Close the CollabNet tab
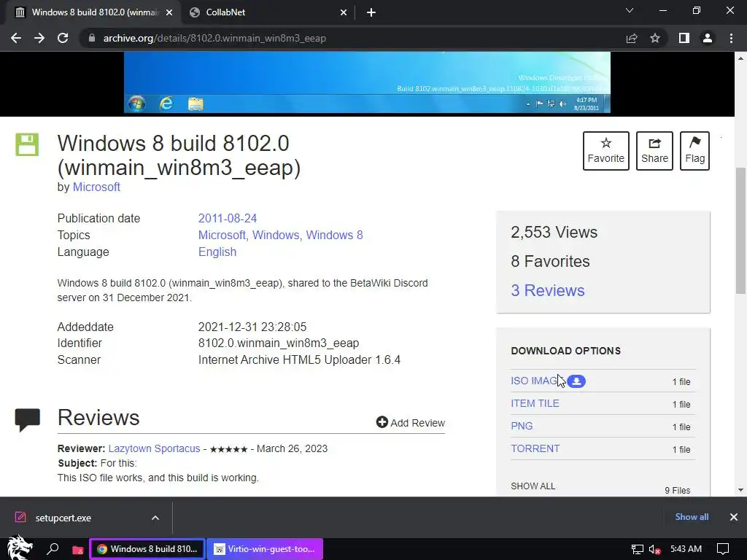747x560 pixels. [344, 12]
